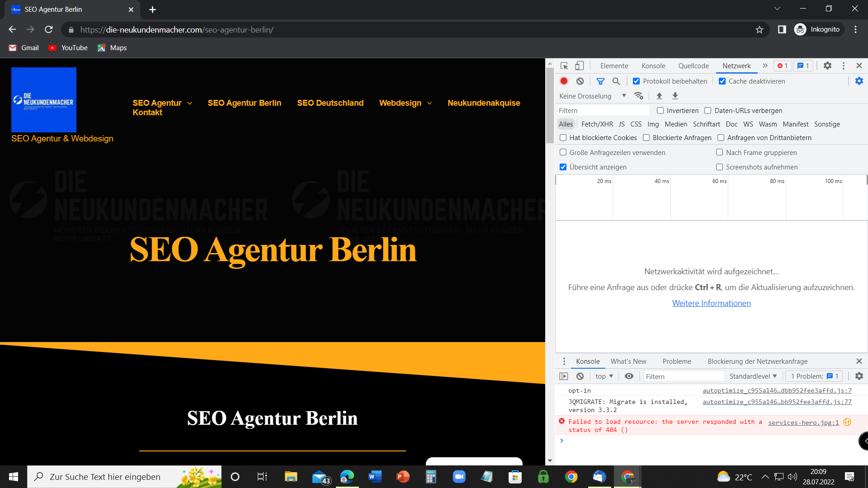
Task: Enable Screenshots aufnehmen checkbox
Action: click(719, 167)
